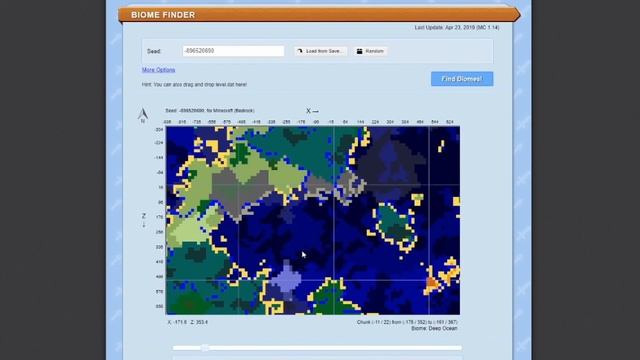Click the light purple biome patch on map
This screenshot has width=640, height=360.
tap(287, 279)
